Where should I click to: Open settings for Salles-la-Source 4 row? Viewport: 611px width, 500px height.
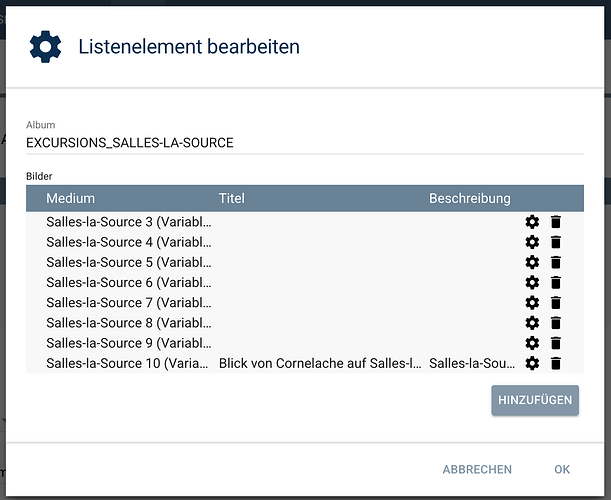[532, 242]
